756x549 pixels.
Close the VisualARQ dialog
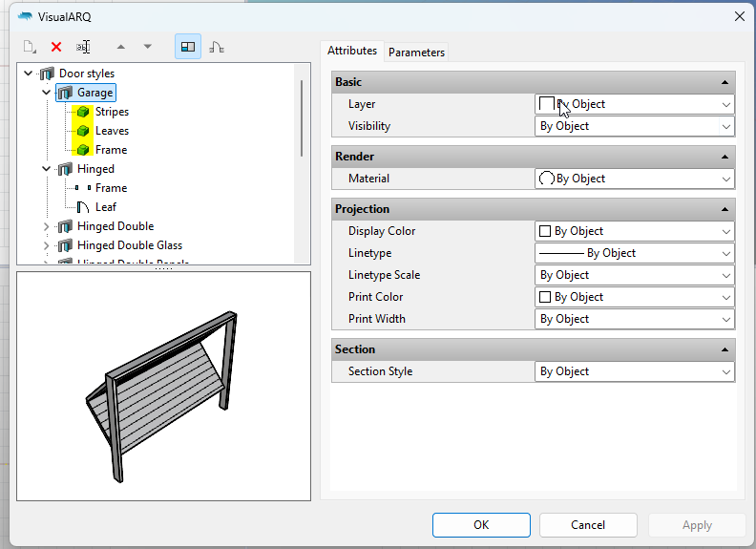coord(739,16)
